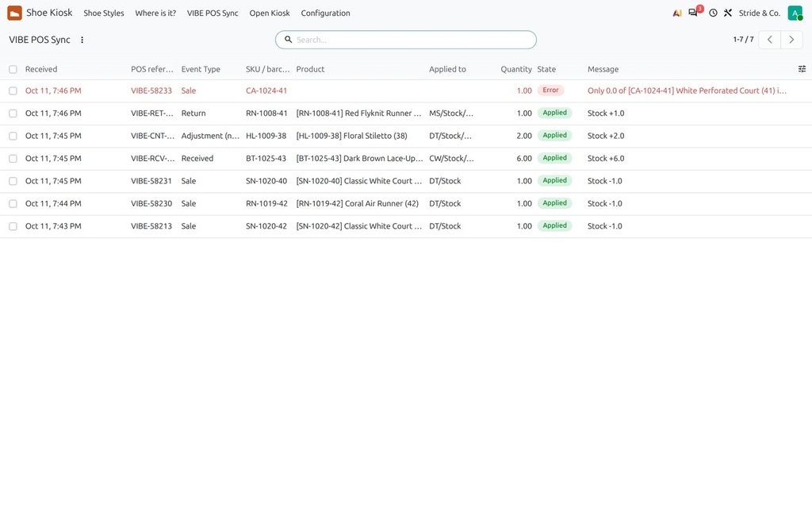Open the activities clock icon
The height and width of the screenshot is (508, 812).
pyautogui.click(x=713, y=13)
